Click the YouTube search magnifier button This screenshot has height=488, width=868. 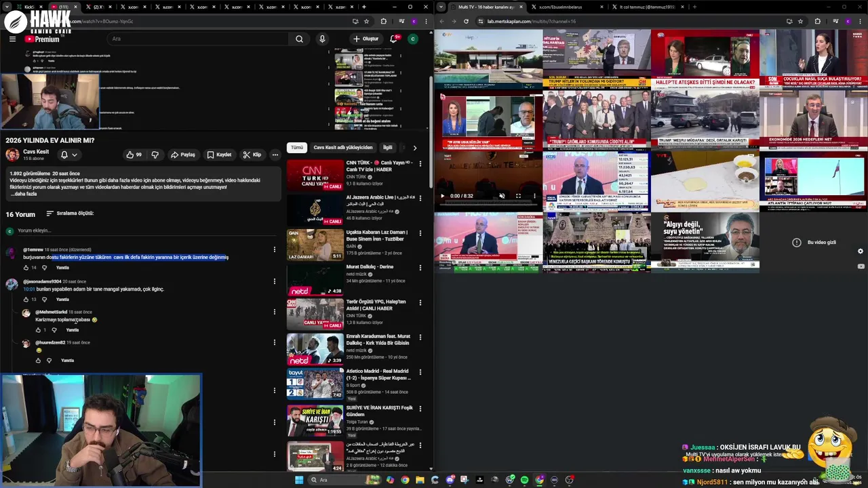coord(299,39)
